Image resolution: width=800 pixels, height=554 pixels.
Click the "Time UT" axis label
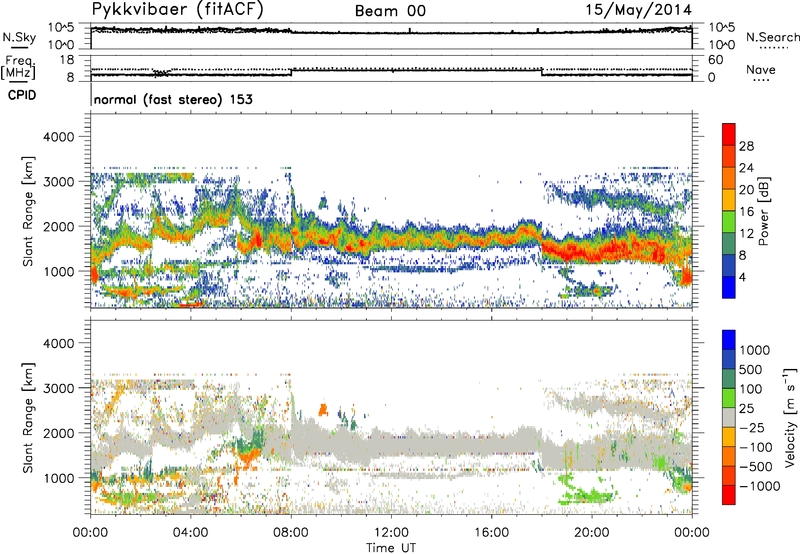tap(391, 548)
